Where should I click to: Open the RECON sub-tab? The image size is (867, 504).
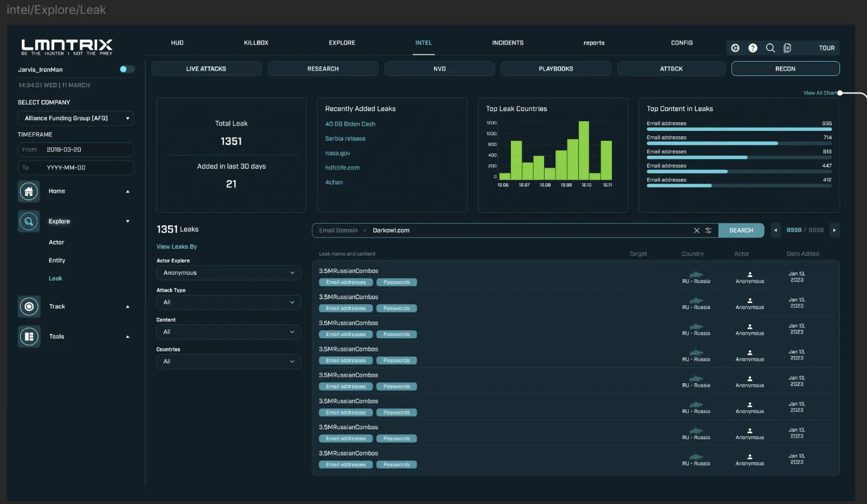(x=785, y=69)
